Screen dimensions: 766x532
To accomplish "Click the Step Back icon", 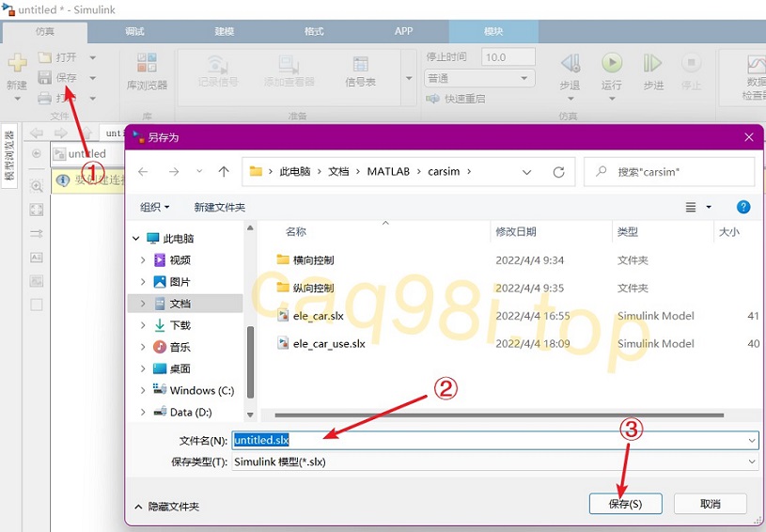I will tap(571, 63).
